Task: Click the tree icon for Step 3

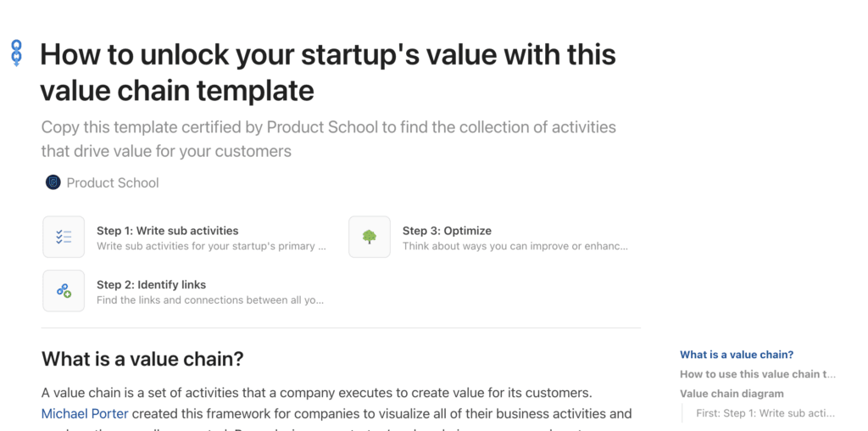Action: 370,237
